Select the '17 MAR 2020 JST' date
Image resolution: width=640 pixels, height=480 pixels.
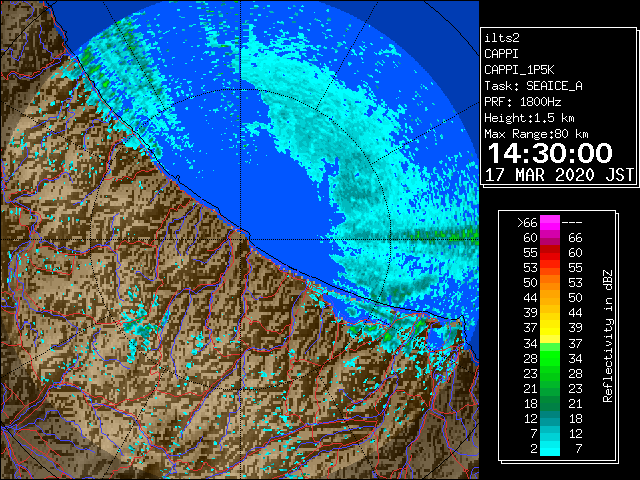[559, 175]
